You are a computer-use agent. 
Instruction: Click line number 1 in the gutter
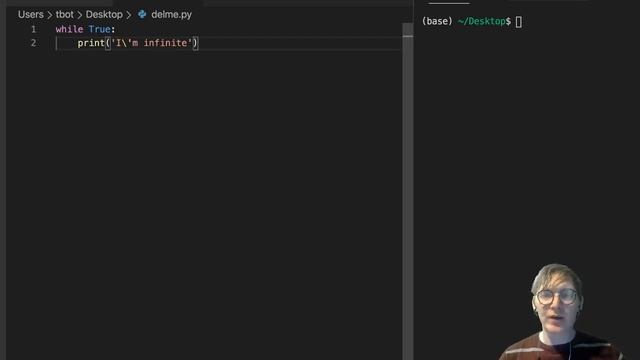33,29
